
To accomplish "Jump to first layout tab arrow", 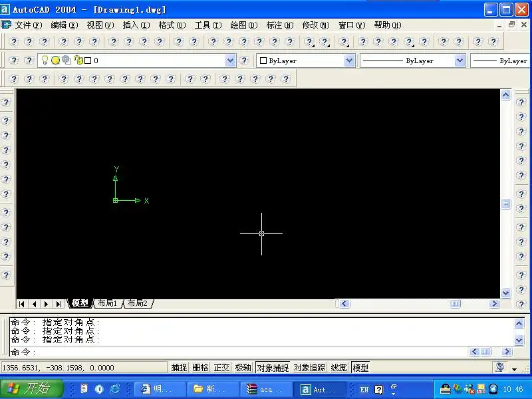I will [x=21, y=304].
